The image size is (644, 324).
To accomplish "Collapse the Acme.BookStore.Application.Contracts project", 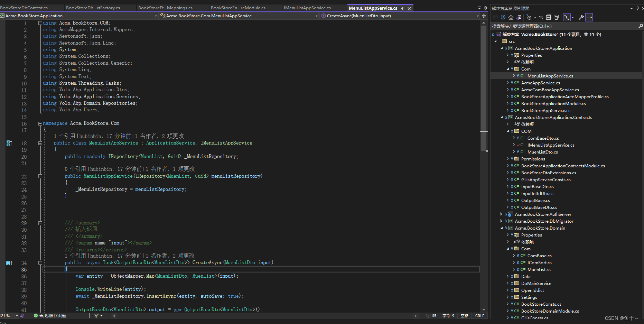I will (501, 117).
